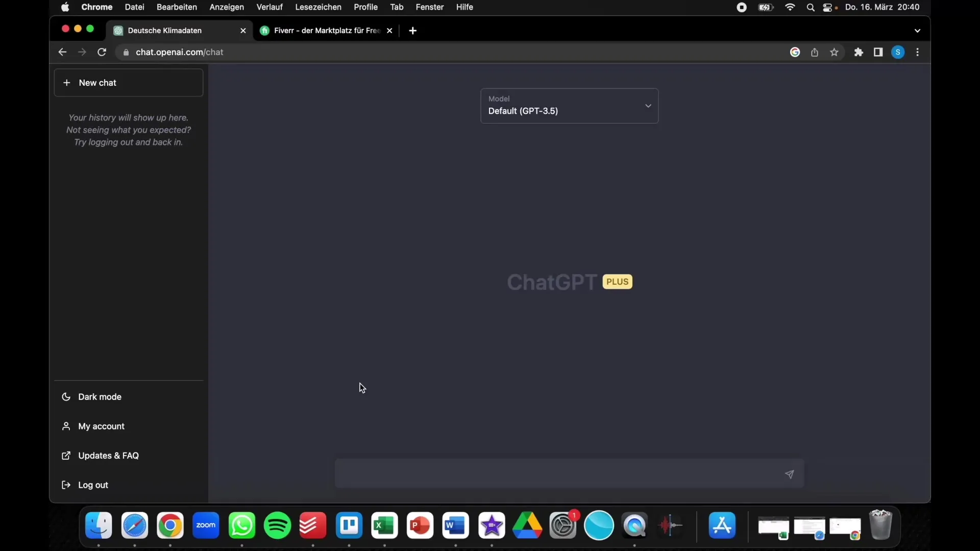Image resolution: width=980 pixels, height=551 pixels.
Task: Switch to Fiverr browser tab
Action: [327, 30]
